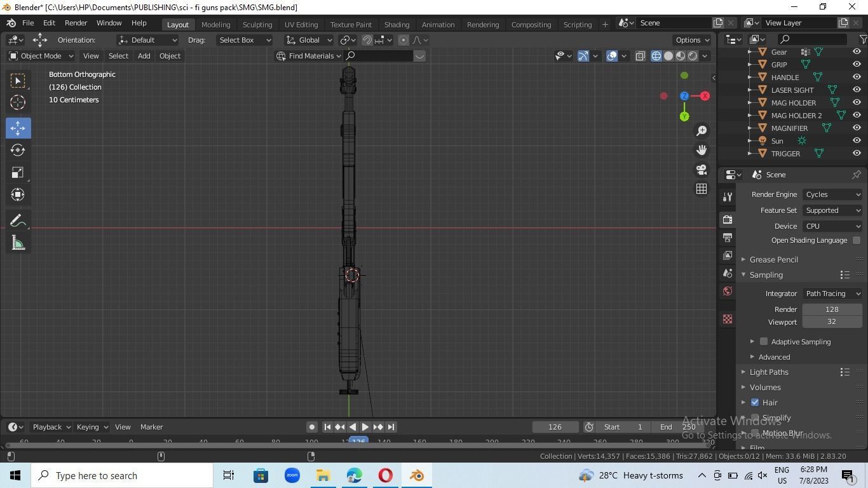
Task: Click the current frame 126 field
Action: (555, 427)
